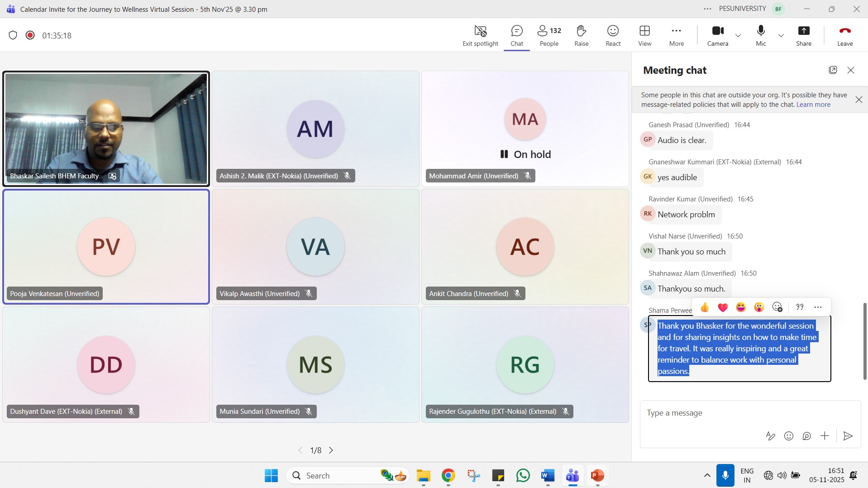
Task: Open the People list showing 132 participants
Action: [x=548, y=35]
